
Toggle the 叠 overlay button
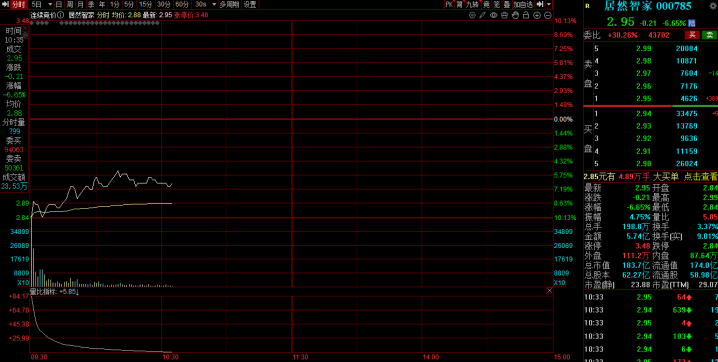pos(507,4)
